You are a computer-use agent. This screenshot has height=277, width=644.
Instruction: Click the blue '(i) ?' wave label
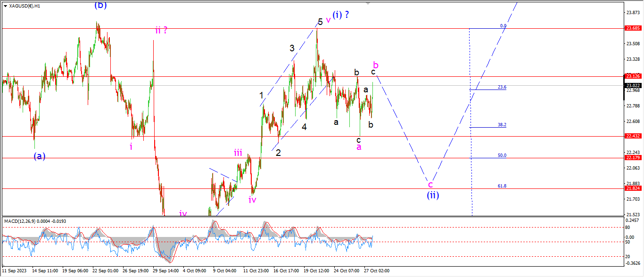(x=341, y=15)
